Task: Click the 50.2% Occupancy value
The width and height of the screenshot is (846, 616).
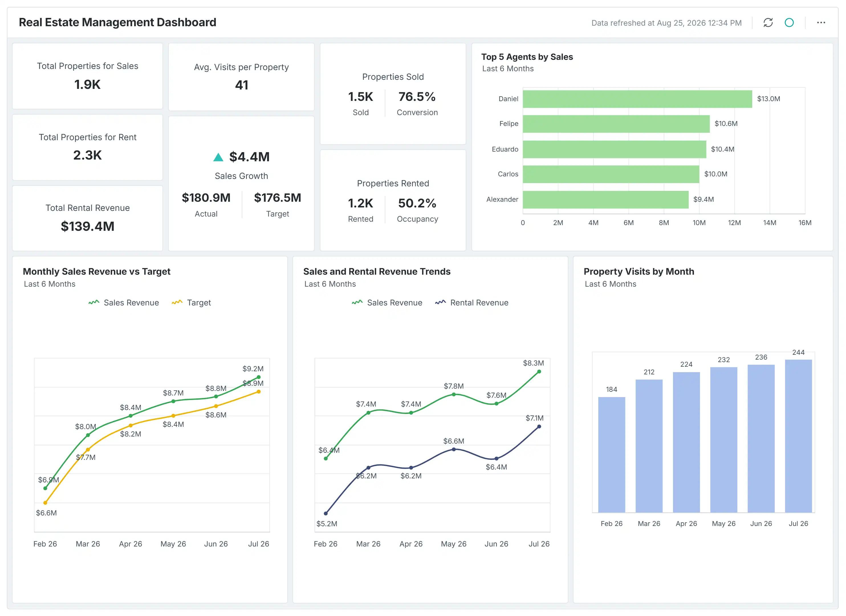Action: point(417,204)
